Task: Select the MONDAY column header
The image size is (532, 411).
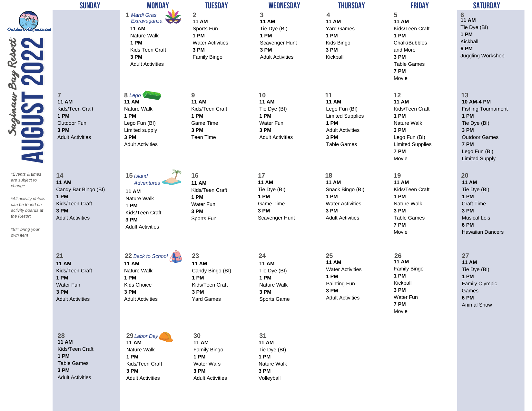Action: 158,5
